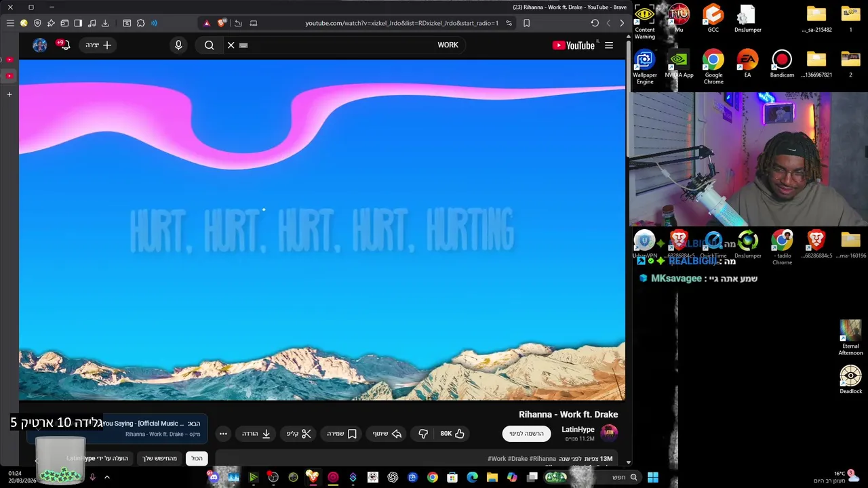Screen dimensions: 868x488
Task: Open the desktop folder named 2
Action: (x=850, y=64)
